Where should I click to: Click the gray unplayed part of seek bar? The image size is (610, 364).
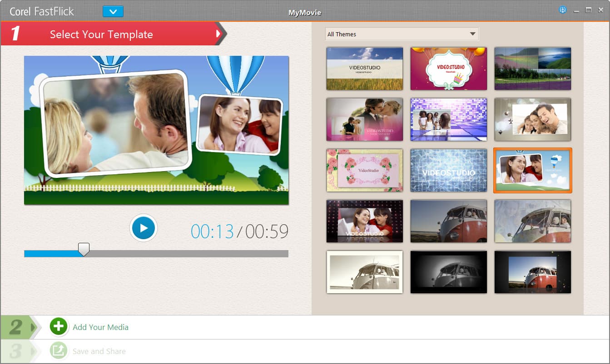coord(188,254)
